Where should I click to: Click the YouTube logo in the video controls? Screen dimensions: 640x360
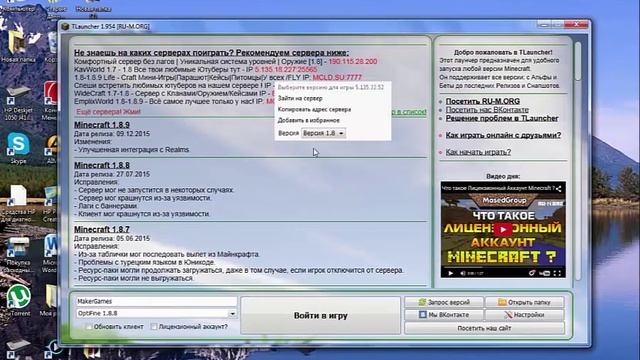(545, 273)
